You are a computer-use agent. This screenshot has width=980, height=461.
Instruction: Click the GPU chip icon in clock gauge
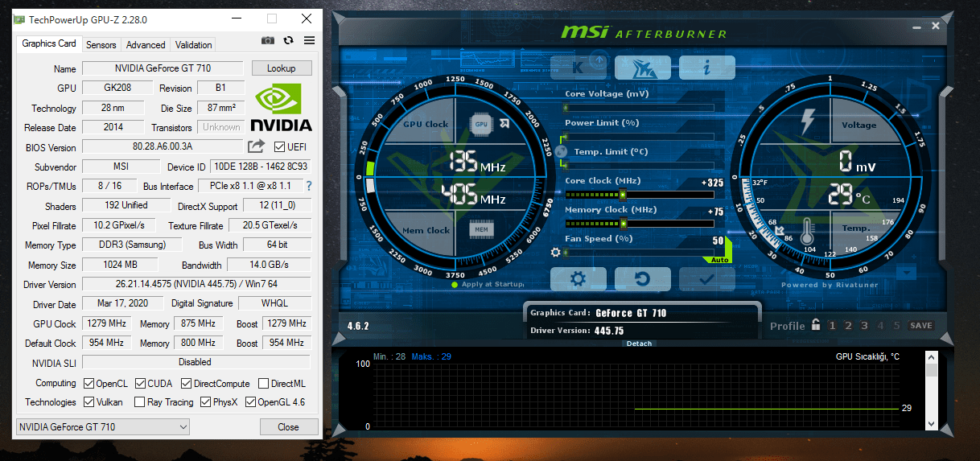(x=481, y=125)
